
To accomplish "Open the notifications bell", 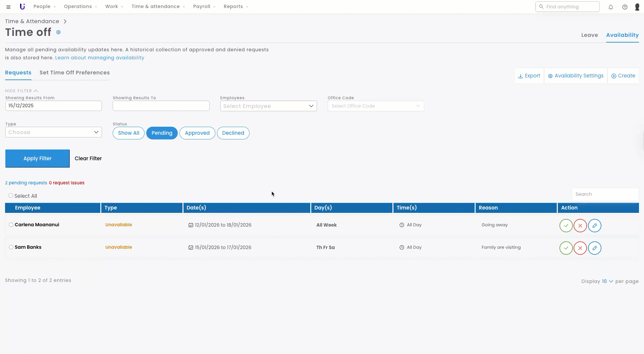I will 611,7.
